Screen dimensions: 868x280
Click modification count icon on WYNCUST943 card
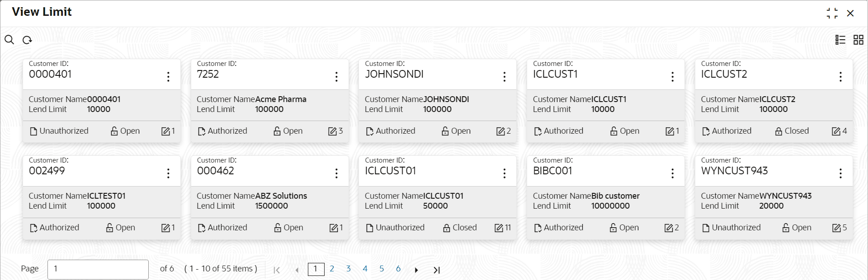pos(837,228)
